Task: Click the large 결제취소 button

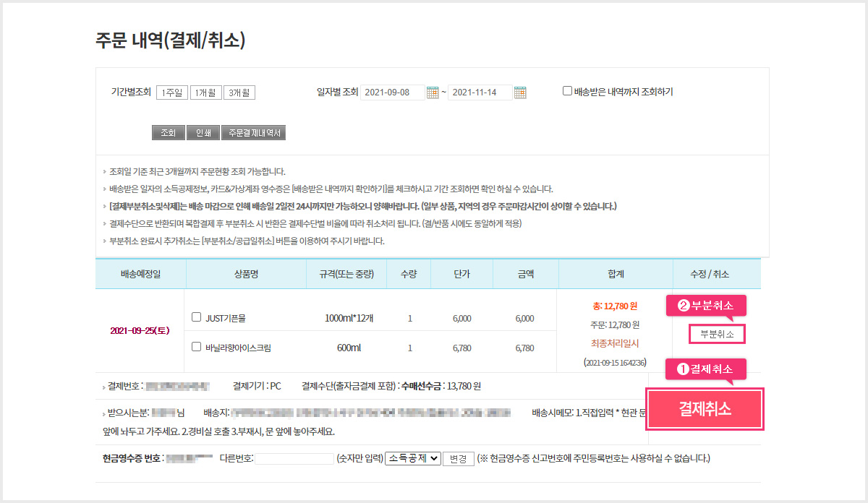Action: point(705,409)
